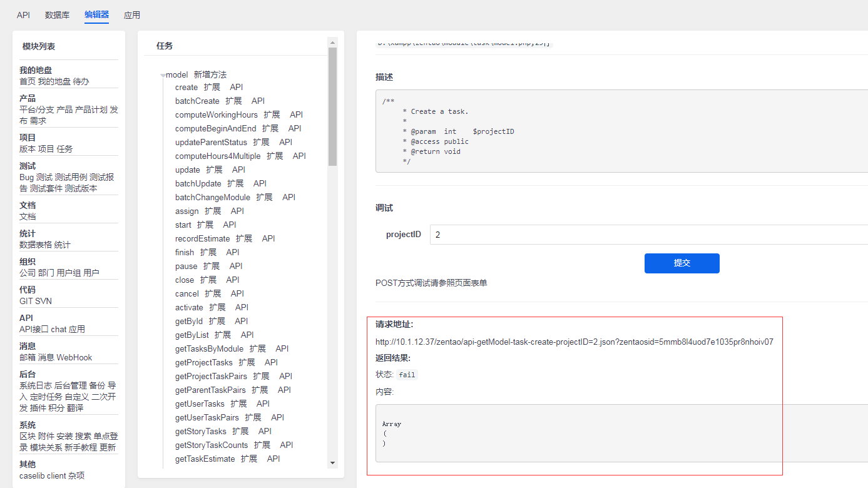Image resolution: width=868 pixels, height=488 pixels.
Task: Open the top API tab
Action: (23, 15)
